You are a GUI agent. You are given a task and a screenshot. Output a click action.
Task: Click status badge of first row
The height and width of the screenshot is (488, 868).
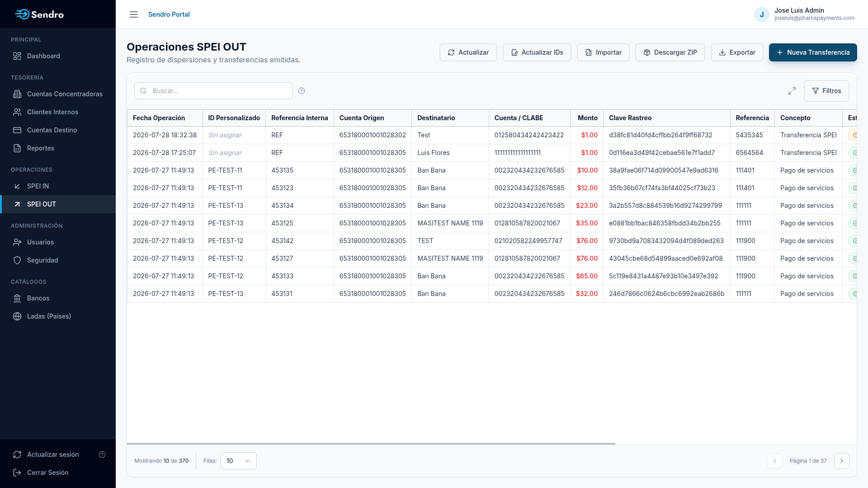coord(853,135)
